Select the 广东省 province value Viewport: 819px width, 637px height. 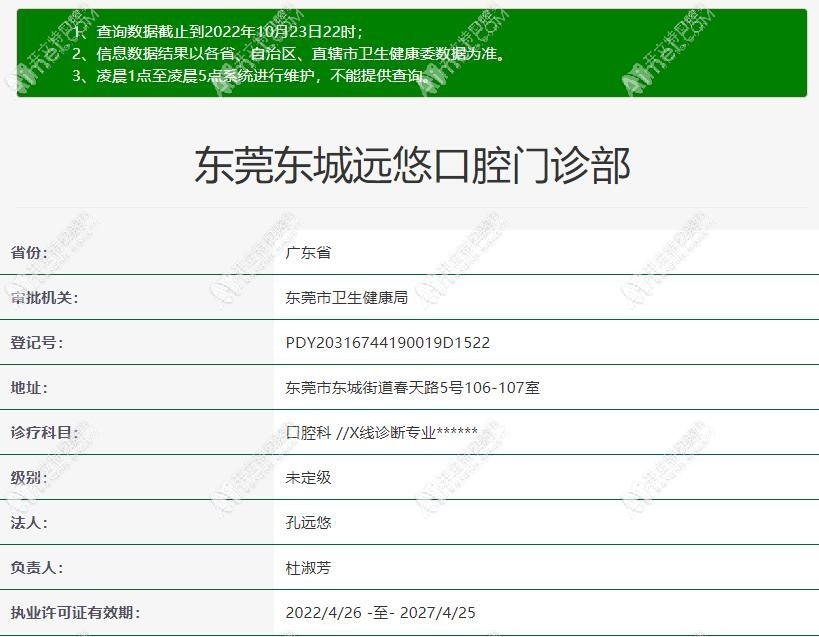tap(308, 252)
